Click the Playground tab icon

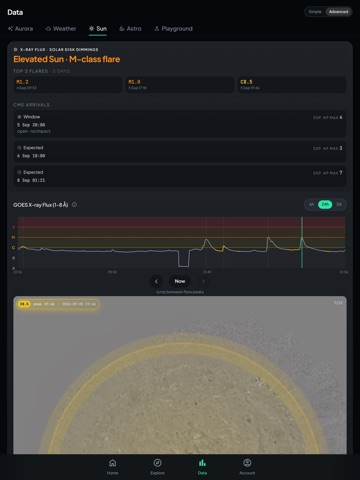coord(157,29)
